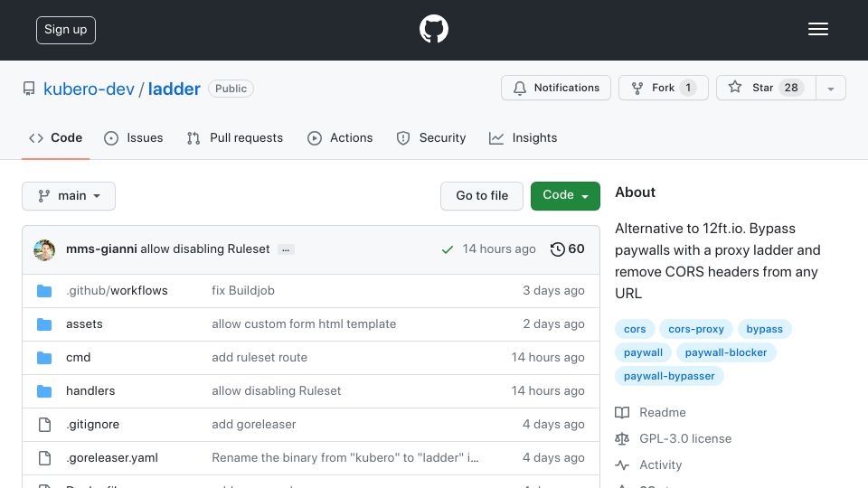Viewport: 868px width, 488px height.
Task: Click the green check status icon
Action: click(448, 249)
